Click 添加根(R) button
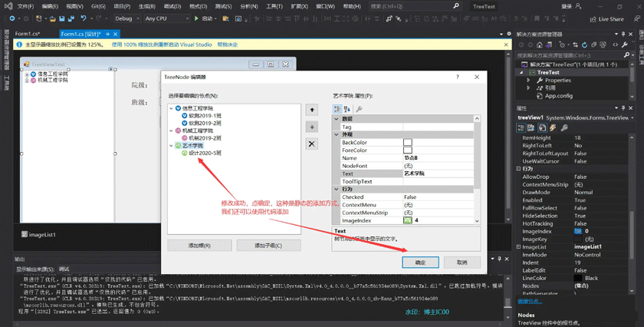Viewport: 644px width, 327px height. pyautogui.click(x=199, y=246)
